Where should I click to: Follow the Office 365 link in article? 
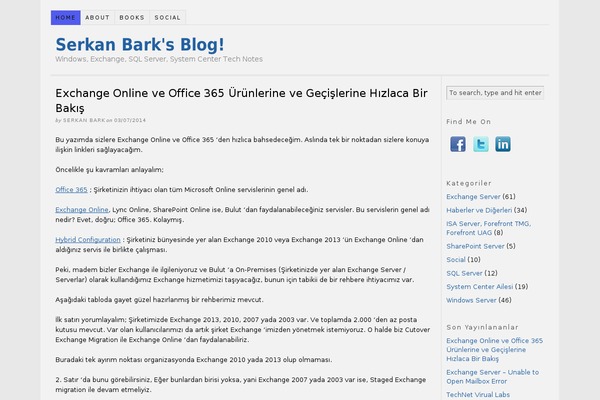71,190
